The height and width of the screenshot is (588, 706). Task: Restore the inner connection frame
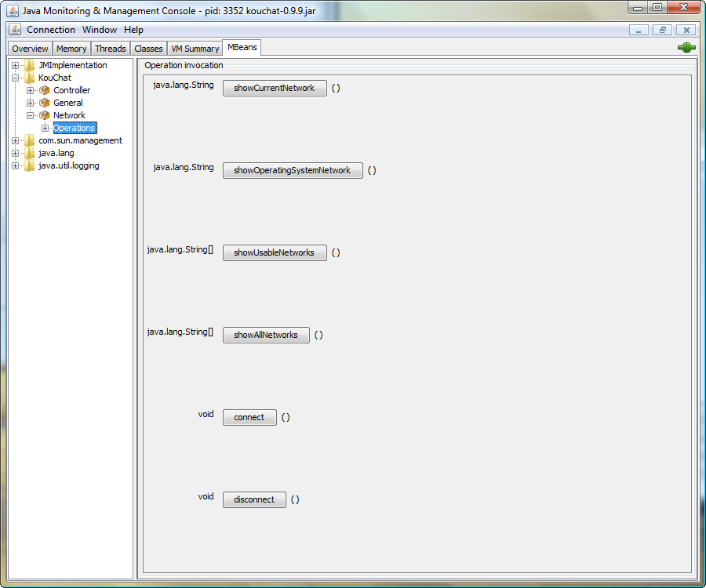click(x=662, y=30)
